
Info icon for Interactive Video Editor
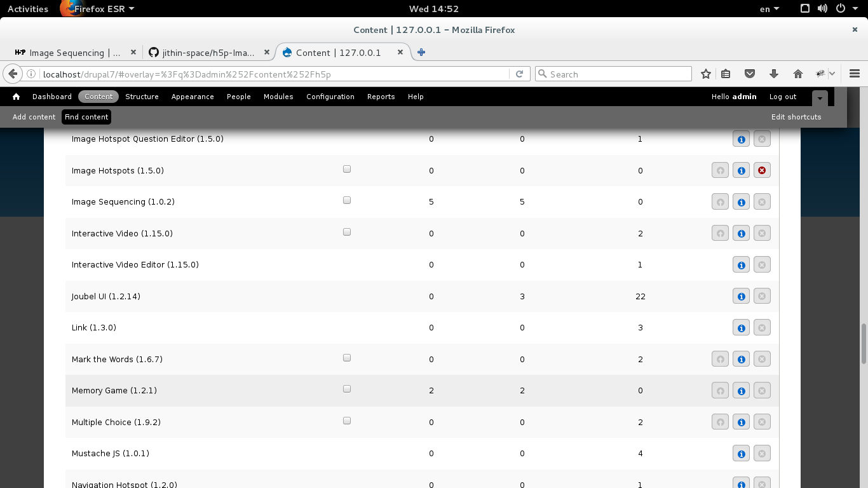pyautogui.click(x=741, y=265)
